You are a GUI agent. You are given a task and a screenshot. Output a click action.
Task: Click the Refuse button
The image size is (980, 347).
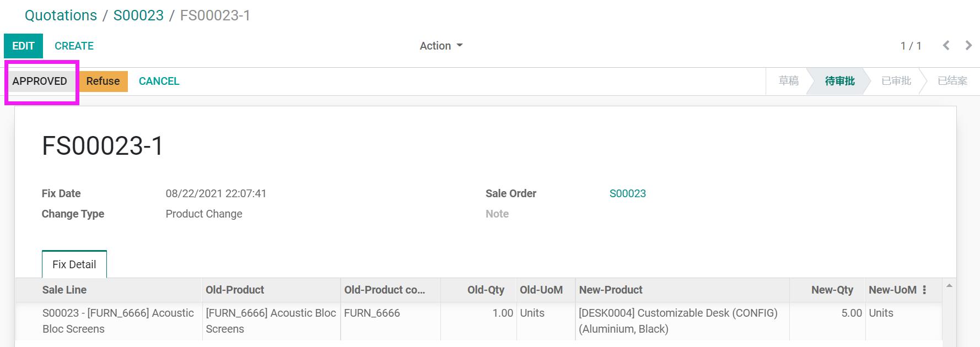pos(103,81)
